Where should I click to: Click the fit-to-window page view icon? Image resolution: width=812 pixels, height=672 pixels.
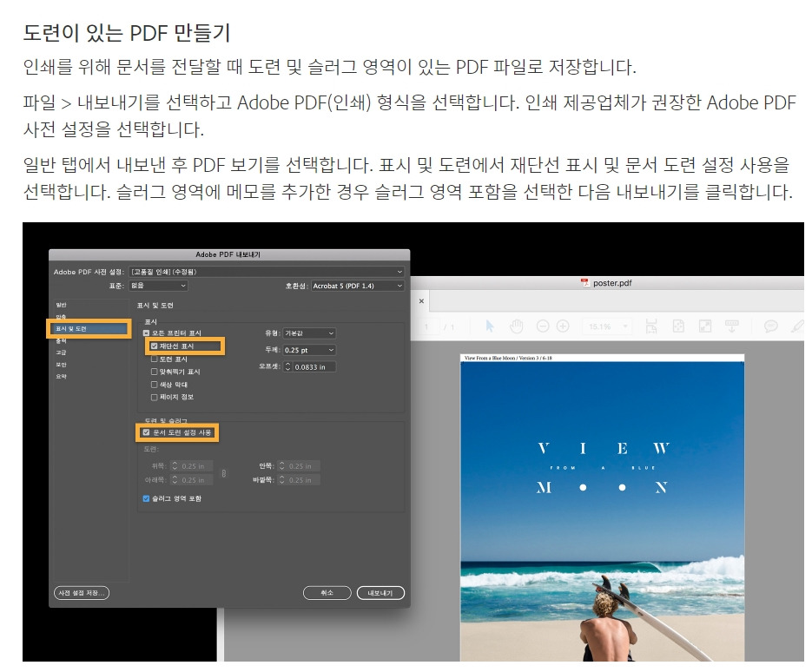[x=705, y=325]
